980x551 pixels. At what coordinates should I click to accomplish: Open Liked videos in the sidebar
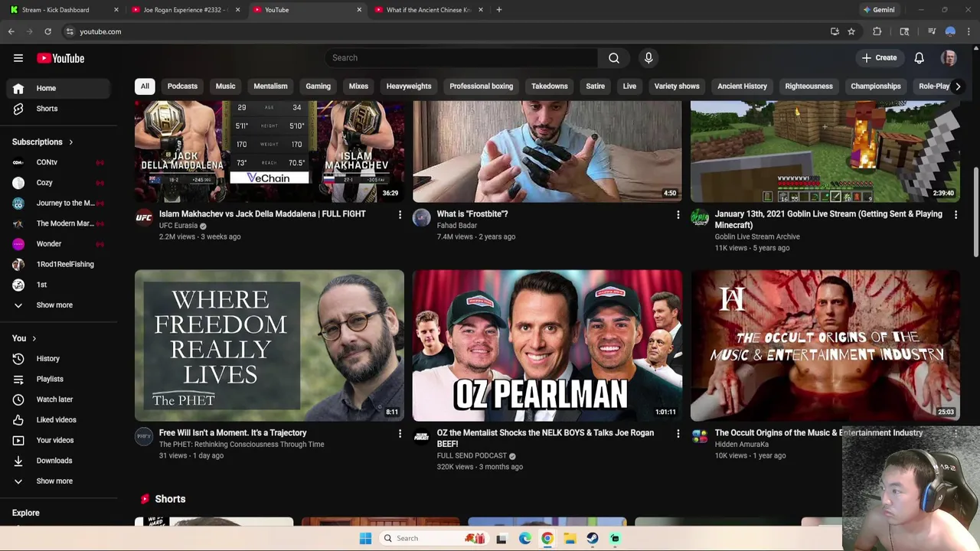pos(58,420)
